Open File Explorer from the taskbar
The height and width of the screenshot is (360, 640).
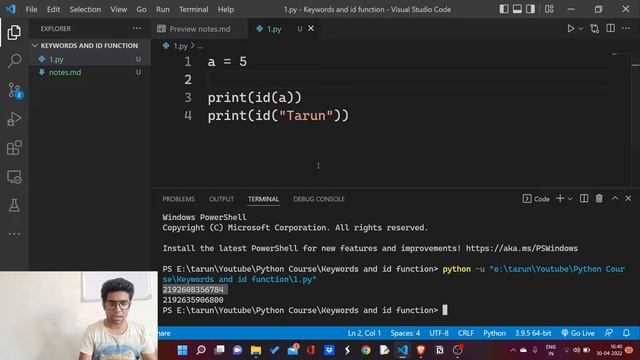pyautogui.click(x=256, y=350)
